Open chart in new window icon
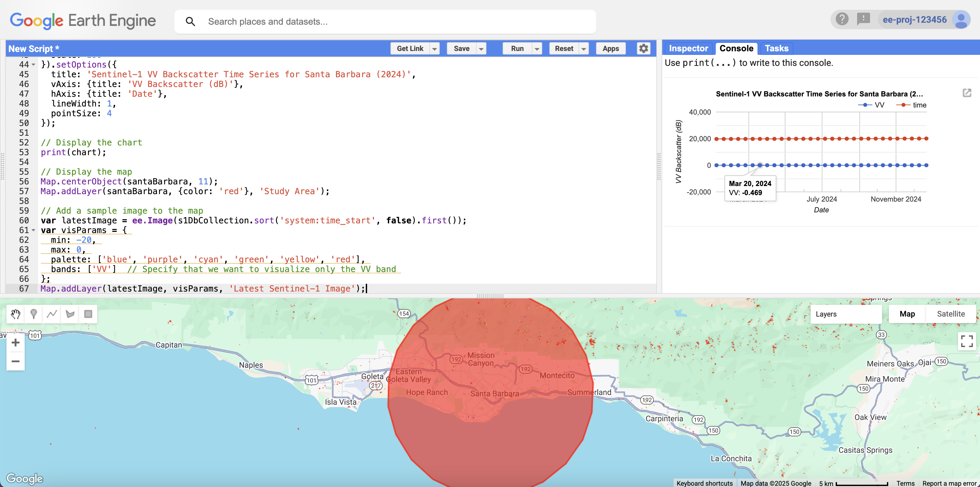The width and height of the screenshot is (980, 487). [x=967, y=93]
